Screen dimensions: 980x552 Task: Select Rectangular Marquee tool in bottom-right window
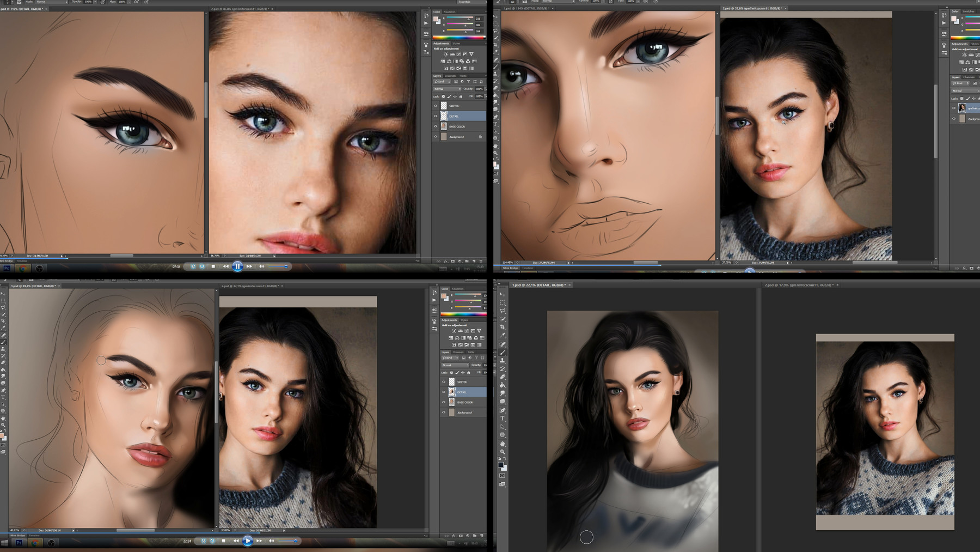click(502, 302)
